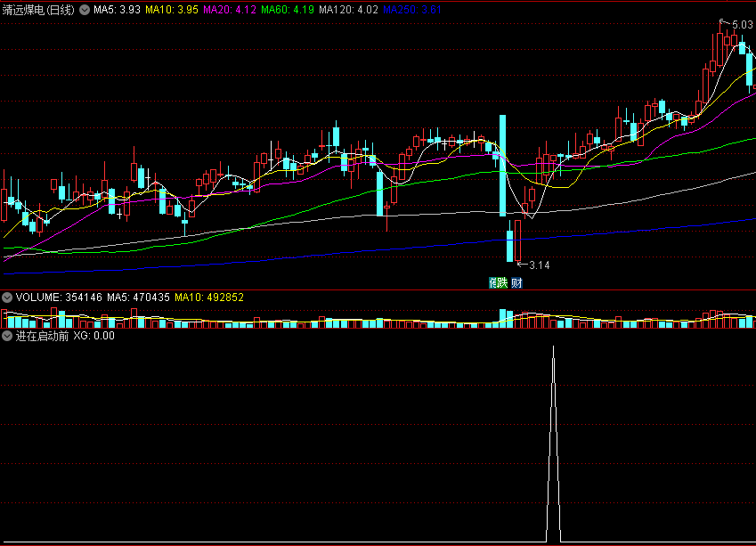Click the teal marker left of 跌
This screenshot has height=546, width=756.
pyautogui.click(x=492, y=283)
